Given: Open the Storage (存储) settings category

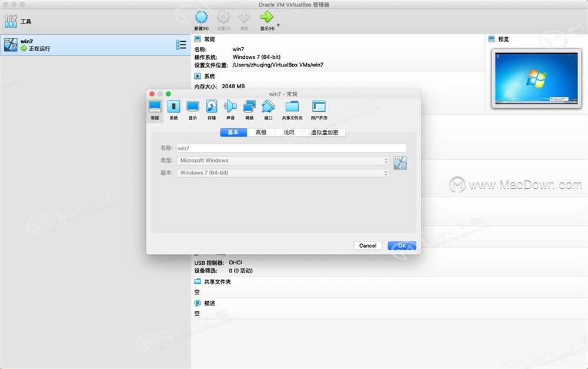Looking at the screenshot, I should click(212, 110).
